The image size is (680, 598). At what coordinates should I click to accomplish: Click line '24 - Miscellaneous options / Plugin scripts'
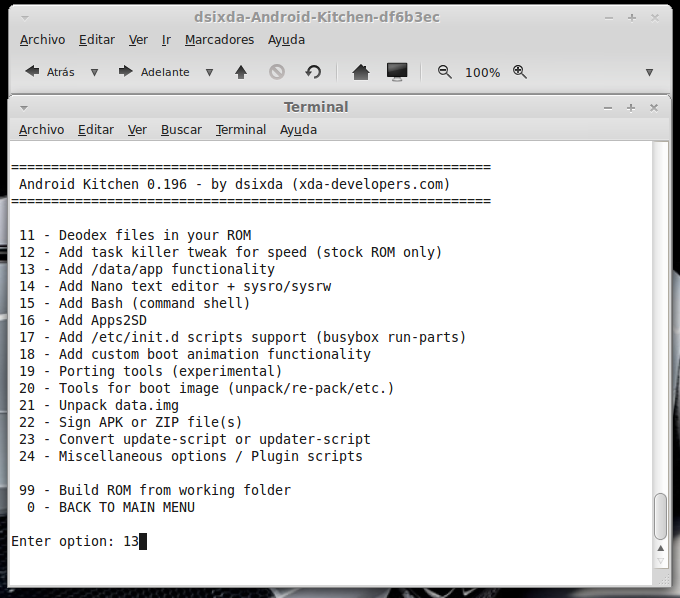[x=191, y=456]
